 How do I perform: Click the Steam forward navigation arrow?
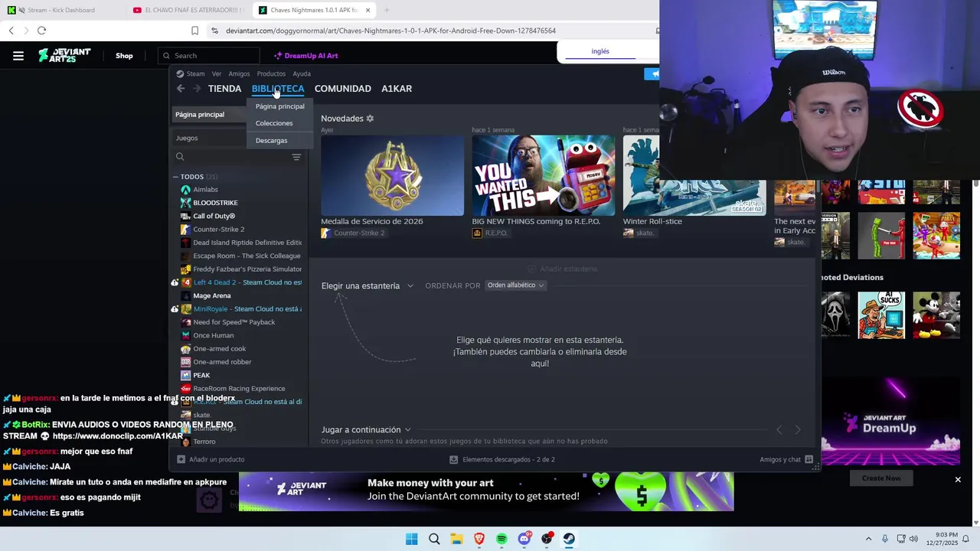(197, 89)
